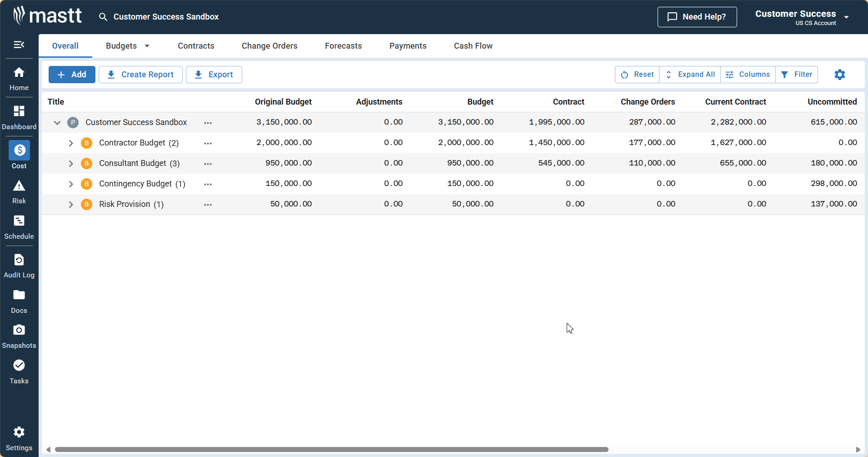Click Consultant Budget's 180,000.00 uncommitted value
Screen dimensions: 868x457
coord(834,163)
